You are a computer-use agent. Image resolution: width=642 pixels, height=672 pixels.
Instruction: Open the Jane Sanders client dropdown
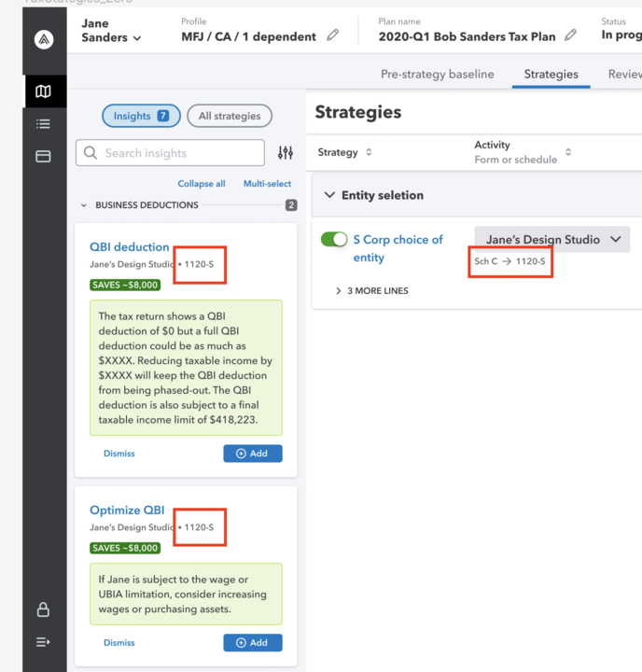pos(111,31)
